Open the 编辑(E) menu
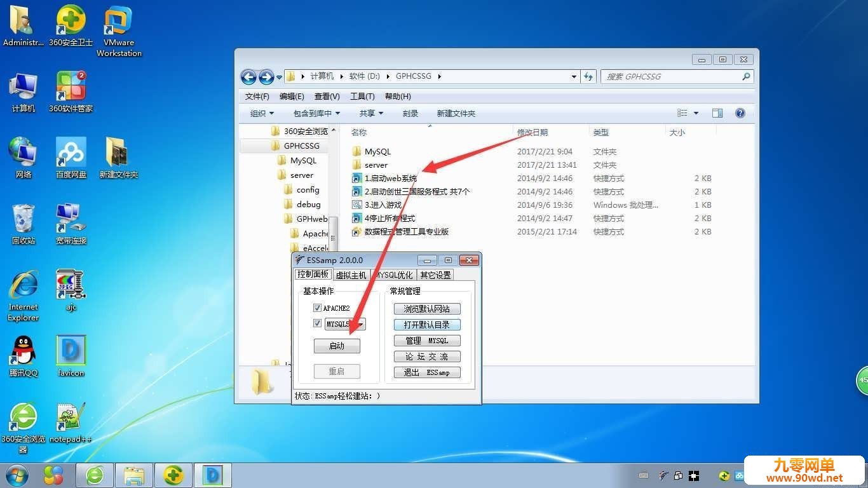 tap(292, 96)
